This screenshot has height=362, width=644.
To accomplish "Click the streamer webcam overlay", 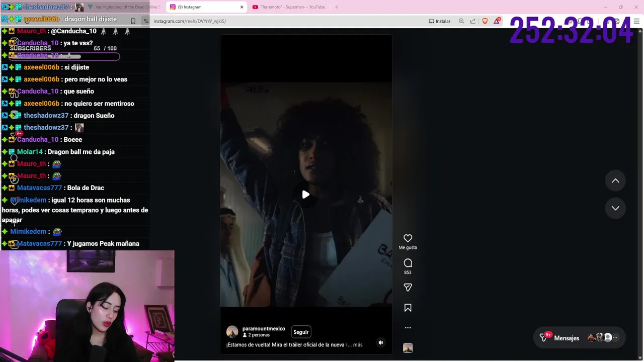I will (87, 306).
